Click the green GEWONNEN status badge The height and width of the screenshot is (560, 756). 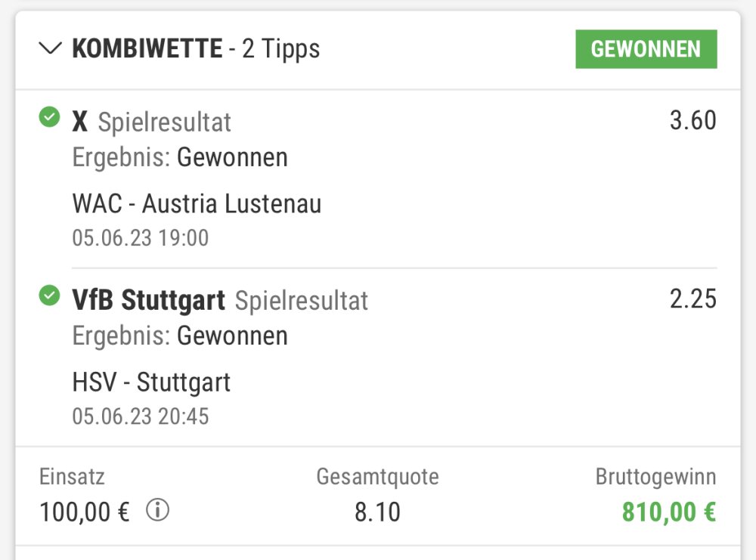(x=646, y=49)
